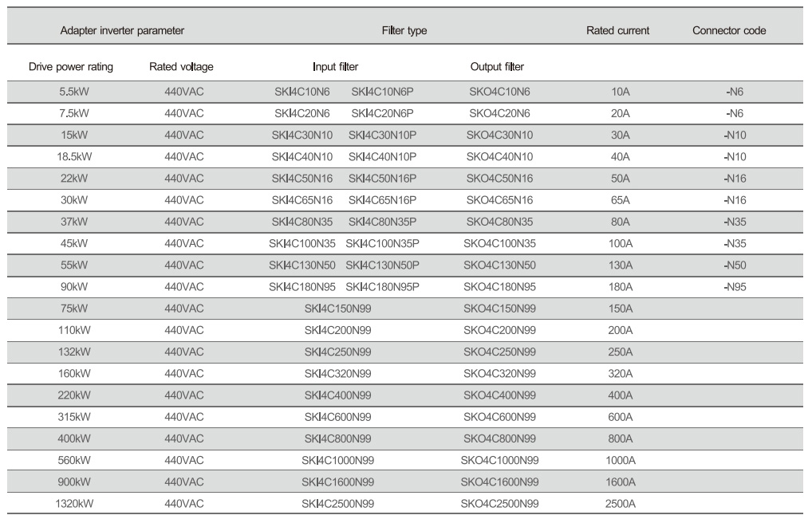Click input filter SKI4C800N99
The image size is (812, 523).
(337, 439)
